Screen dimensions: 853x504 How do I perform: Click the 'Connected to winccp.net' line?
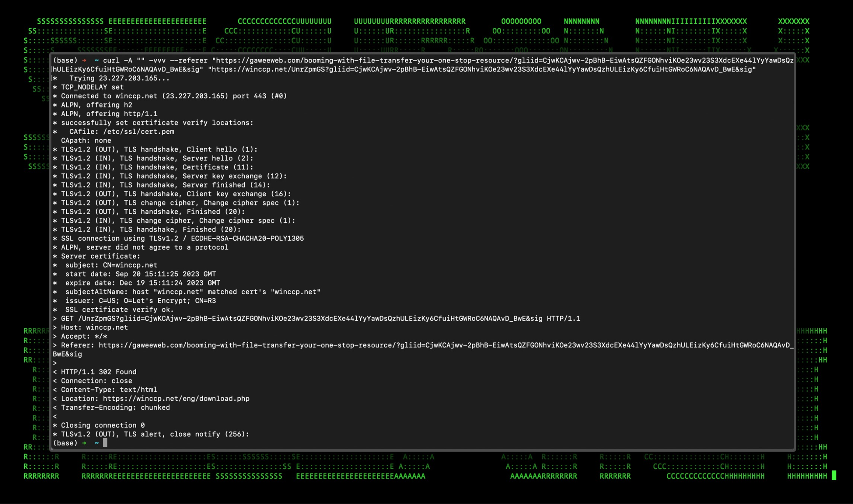(x=174, y=96)
